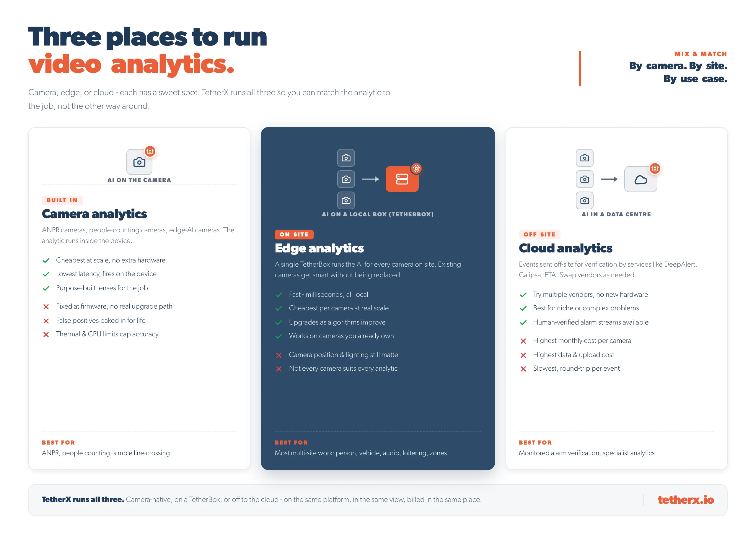Click the bottom camera icon in the Edge card

pyautogui.click(x=346, y=200)
